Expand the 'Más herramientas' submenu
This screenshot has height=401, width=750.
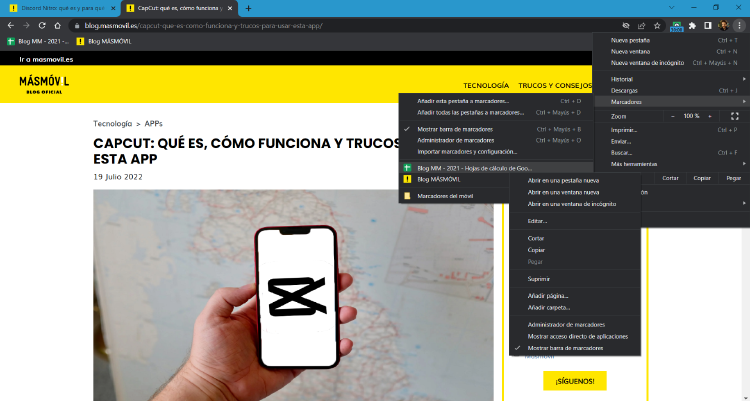[x=634, y=163]
